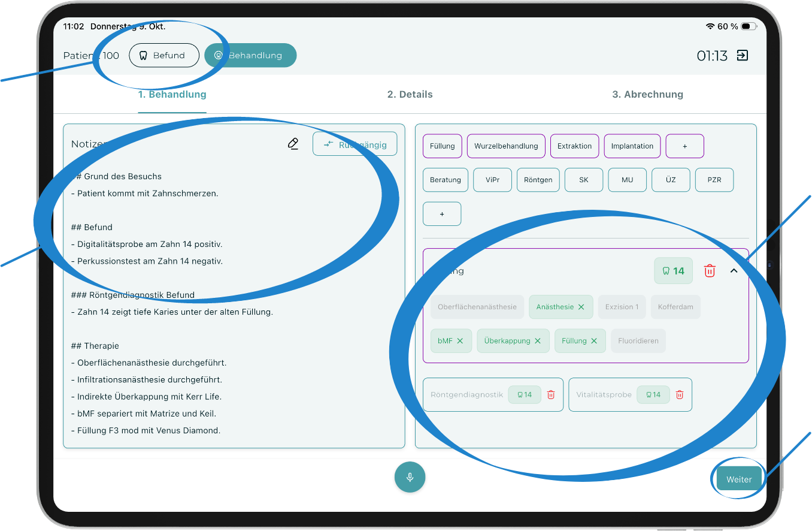Open the 3. Abrechnung tab
Screen dimensions: 812x531
647,95
